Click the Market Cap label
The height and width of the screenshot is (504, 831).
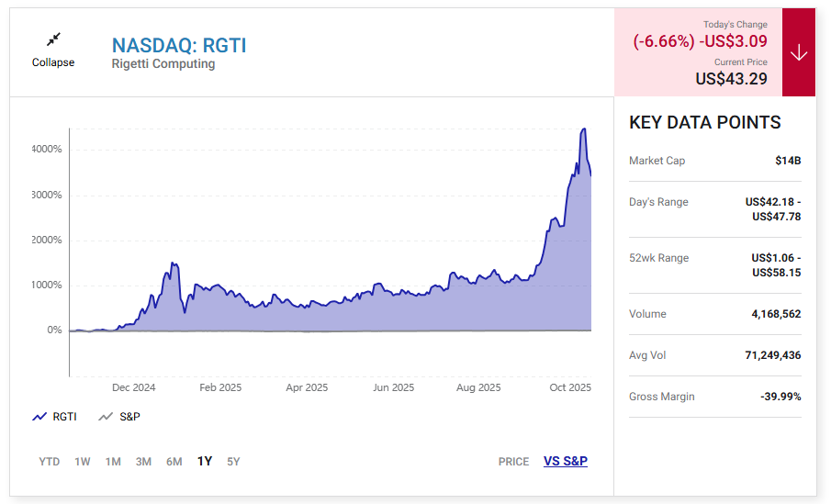[657, 161]
